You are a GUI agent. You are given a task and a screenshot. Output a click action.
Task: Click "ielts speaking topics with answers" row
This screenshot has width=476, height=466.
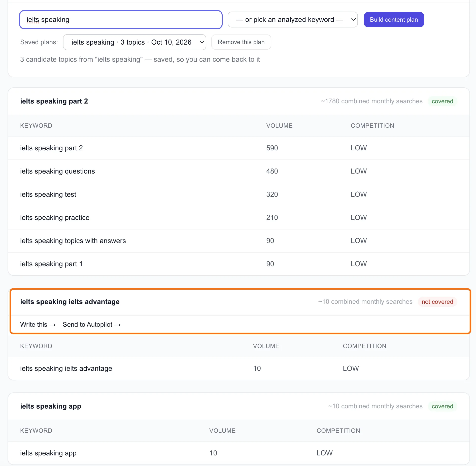(239, 241)
